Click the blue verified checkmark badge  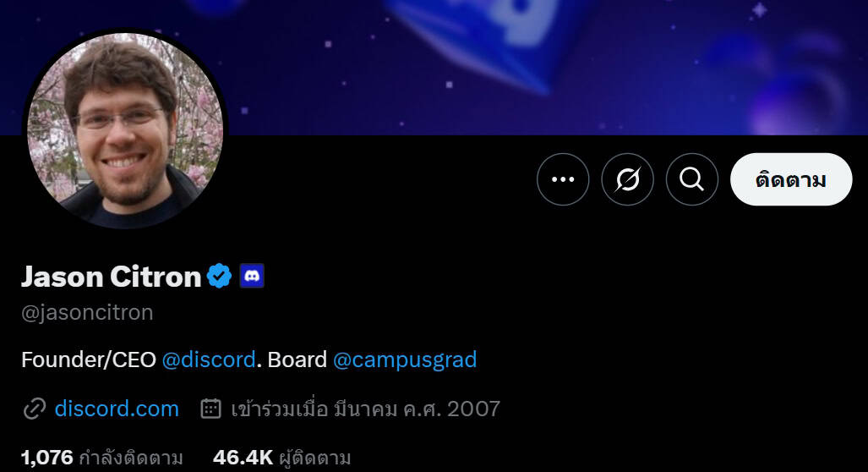coord(219,276)
